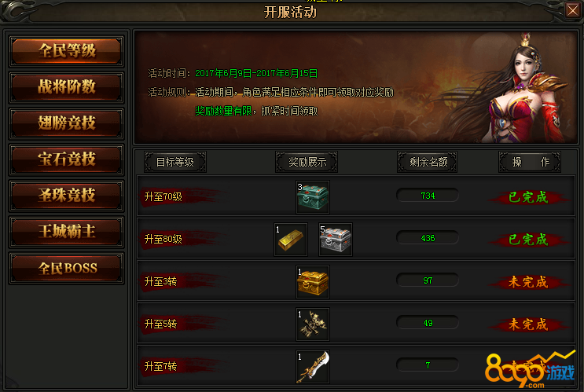Open the 宝石竞技 tab
This screenshot has height=392, width=584.
66,159
